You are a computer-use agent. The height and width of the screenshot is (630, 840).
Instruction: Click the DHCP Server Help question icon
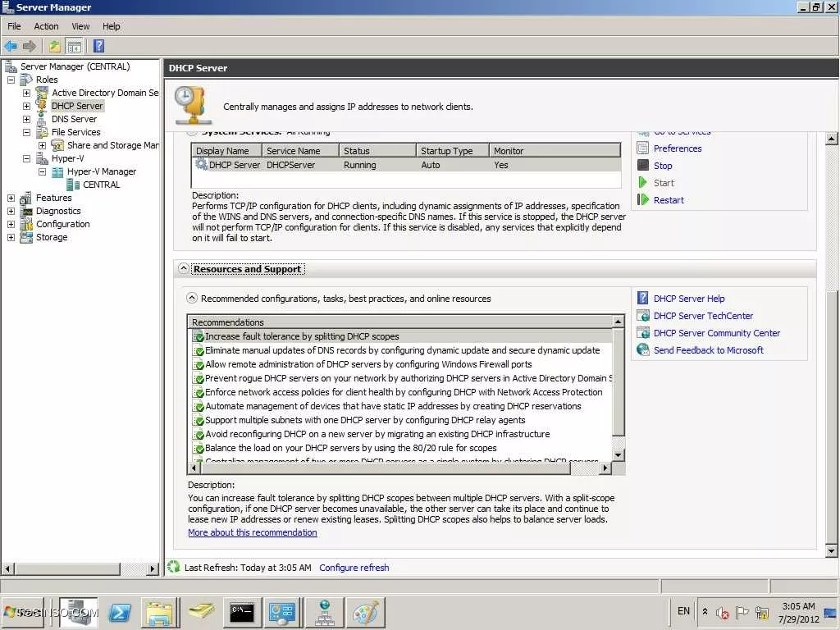643,298
